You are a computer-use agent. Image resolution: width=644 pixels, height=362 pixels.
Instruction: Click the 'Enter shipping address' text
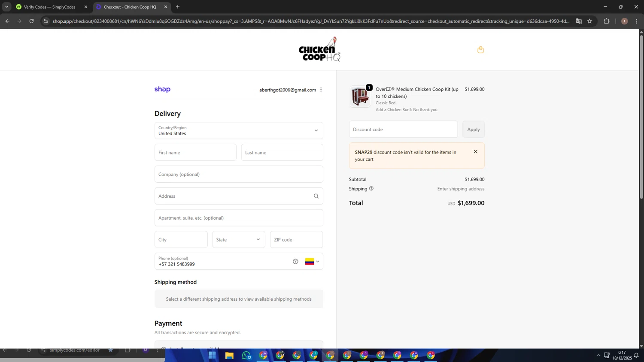coord(461,189)
